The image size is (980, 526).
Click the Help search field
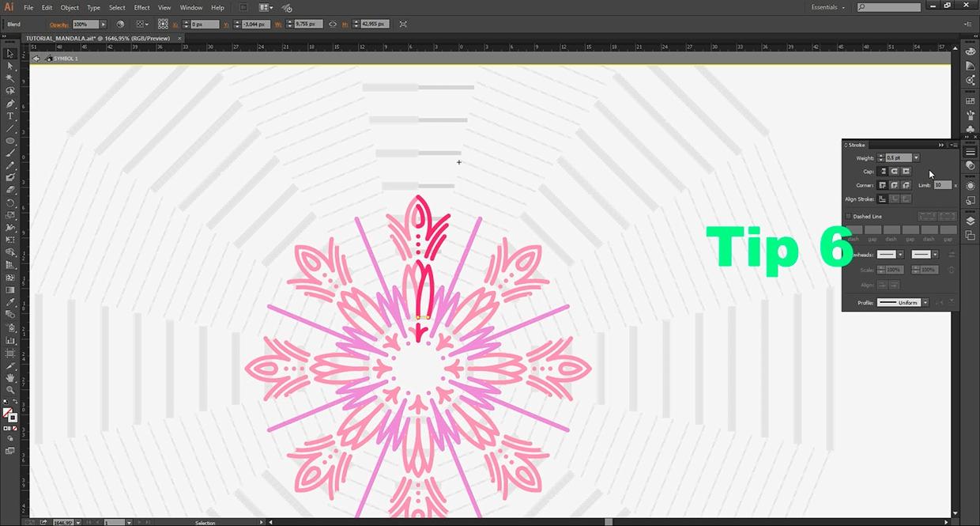890,7
